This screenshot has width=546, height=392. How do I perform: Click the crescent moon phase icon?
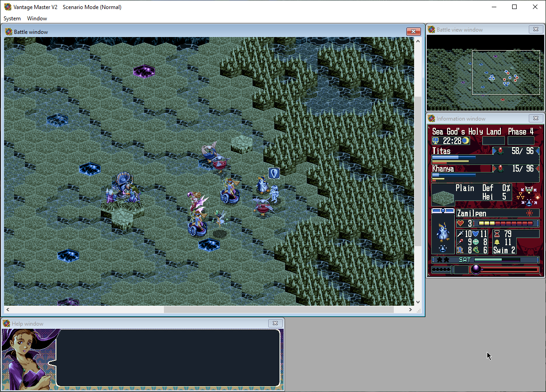coord(465,141)
